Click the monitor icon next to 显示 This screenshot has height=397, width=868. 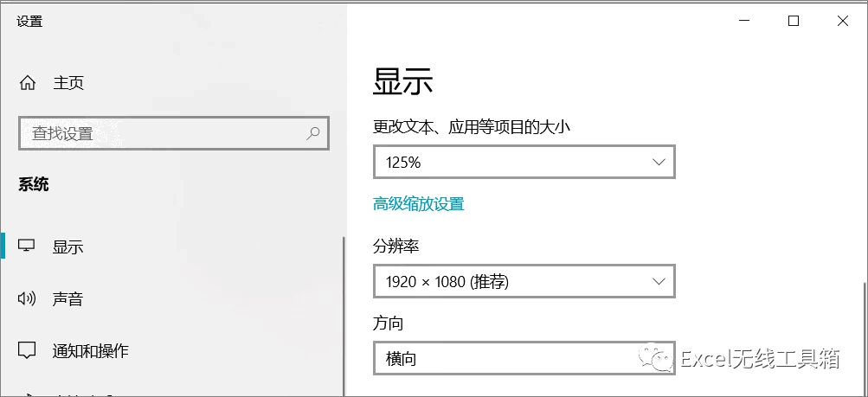click(x=27, y=246)
